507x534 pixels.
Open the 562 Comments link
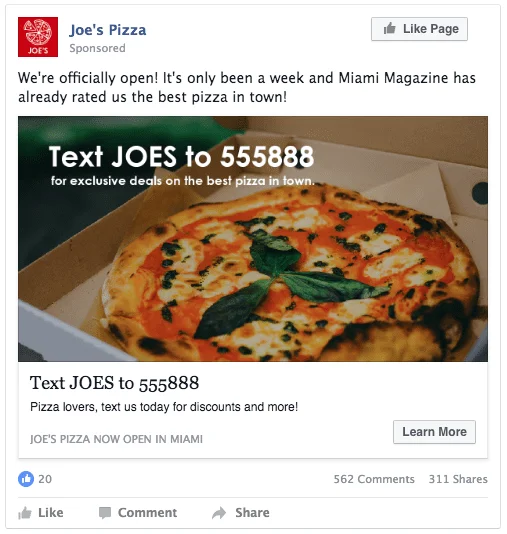tap(374, 479)
